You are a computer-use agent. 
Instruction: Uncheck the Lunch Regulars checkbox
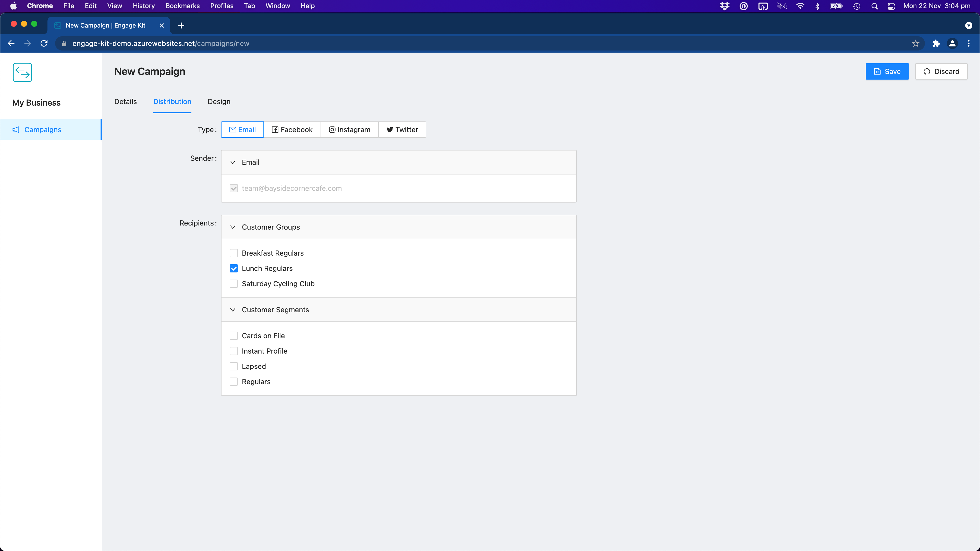point(234,268)
